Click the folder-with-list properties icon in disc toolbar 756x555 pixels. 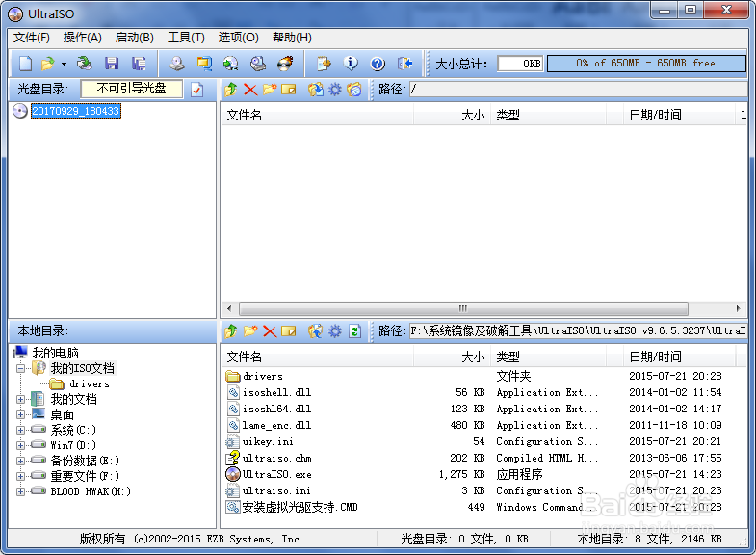pyautogui.click(x=354, y=90)
